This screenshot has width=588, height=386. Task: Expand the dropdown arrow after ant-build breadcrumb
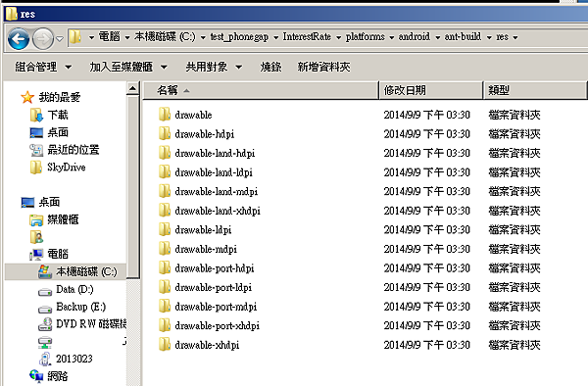click(489, 37)
